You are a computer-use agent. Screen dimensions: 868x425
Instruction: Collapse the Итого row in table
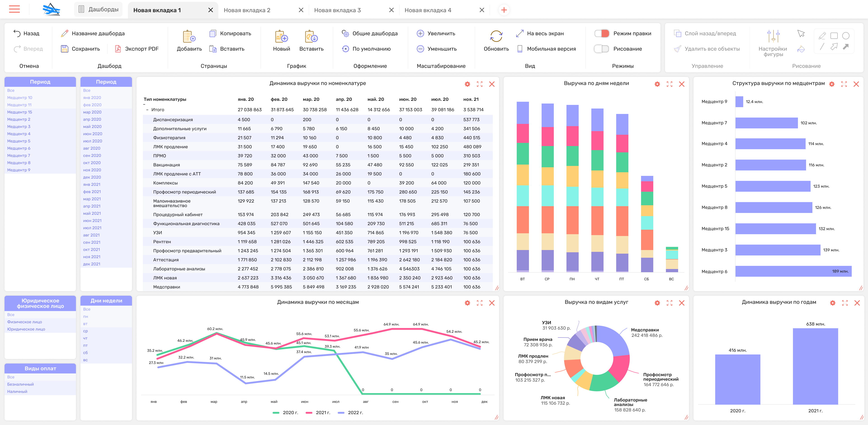[147, 110]
